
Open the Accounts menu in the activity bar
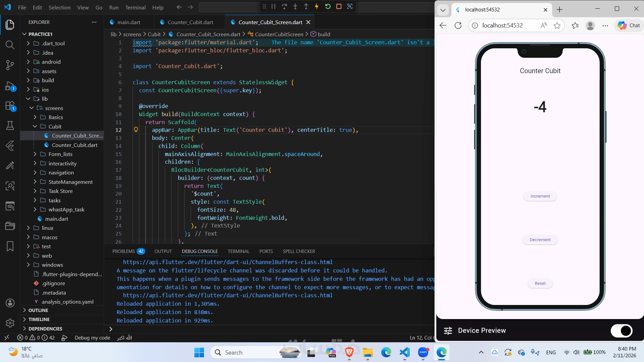10,303
